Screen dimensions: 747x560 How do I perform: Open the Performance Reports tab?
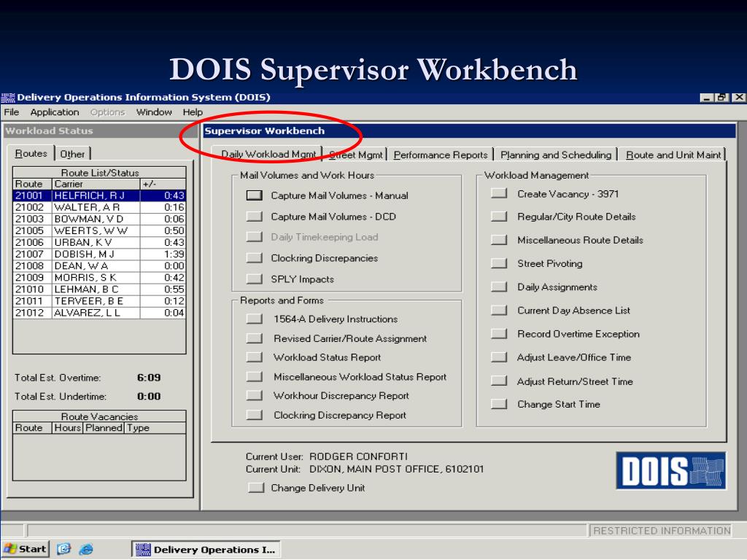pyautogui.click(x=441, y=155)
